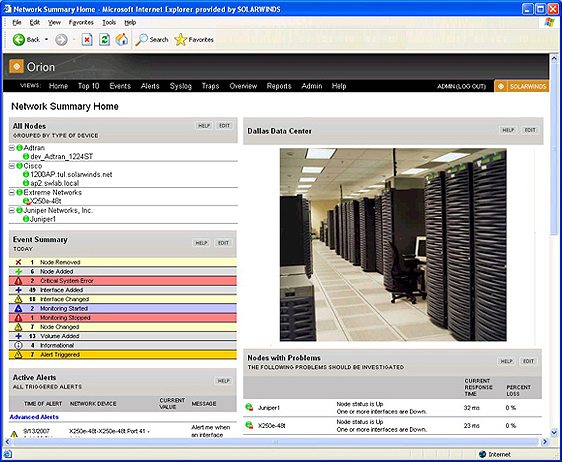Click the red Stop page icon
Screen dimensions: 562x462
click(87, 39)
